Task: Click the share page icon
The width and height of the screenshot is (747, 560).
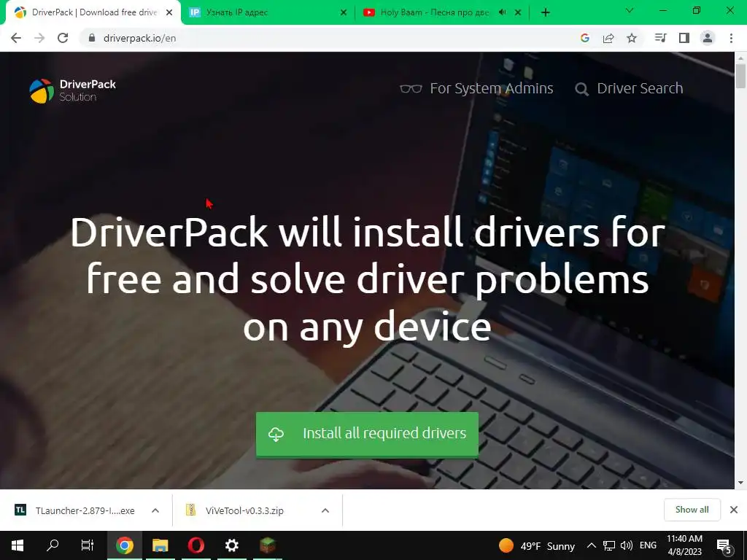Action: [x=608, y=38]
